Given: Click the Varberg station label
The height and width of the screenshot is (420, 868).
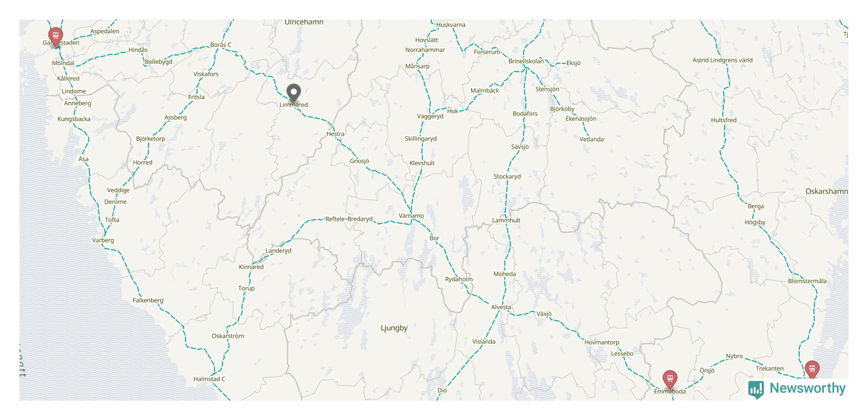Looking at the screenshot, I should [103, 241].
